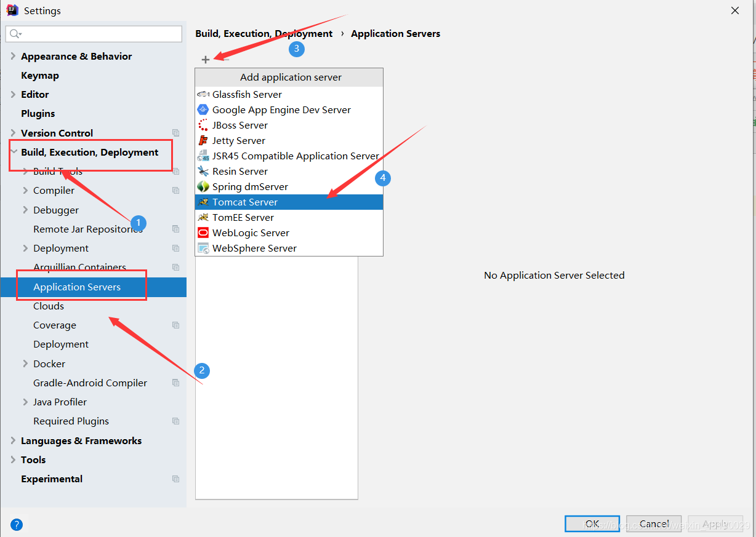Select Application Servers in tree
756x537 pixels.
(x=93, y=287)
